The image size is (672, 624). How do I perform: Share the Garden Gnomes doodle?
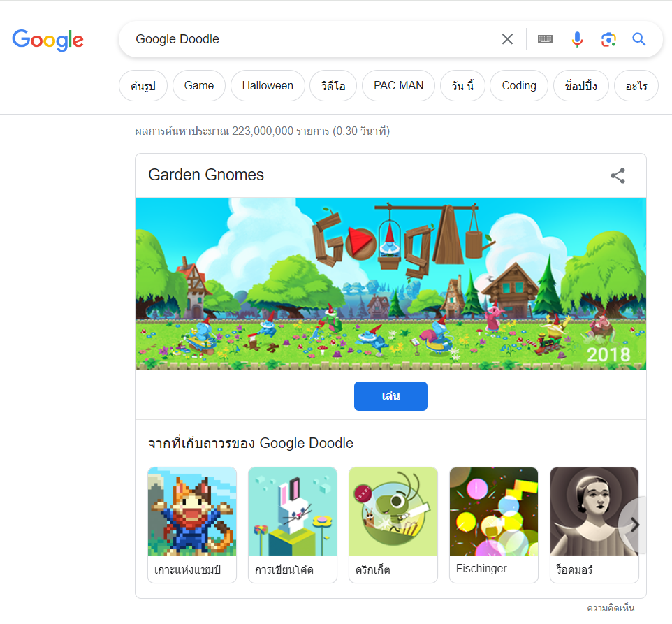click(x=618, y=175)
